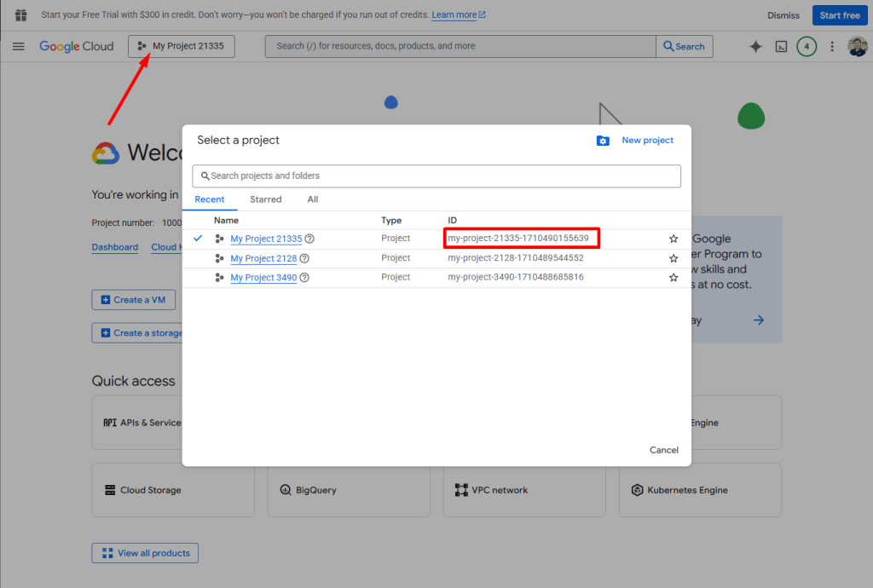Open the BigQuery quick access card
Screen dimensions: 873x588
pyautogui.click(x=349, y=490)
